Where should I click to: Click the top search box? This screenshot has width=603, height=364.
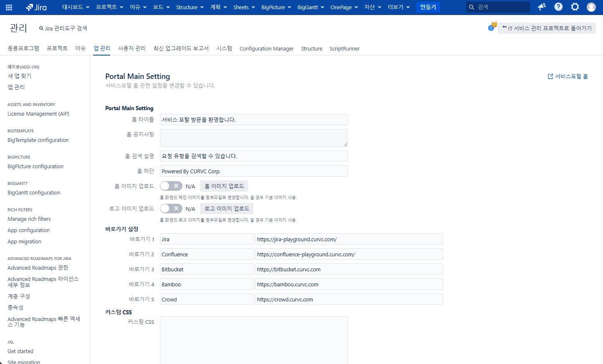click(498, 7)
